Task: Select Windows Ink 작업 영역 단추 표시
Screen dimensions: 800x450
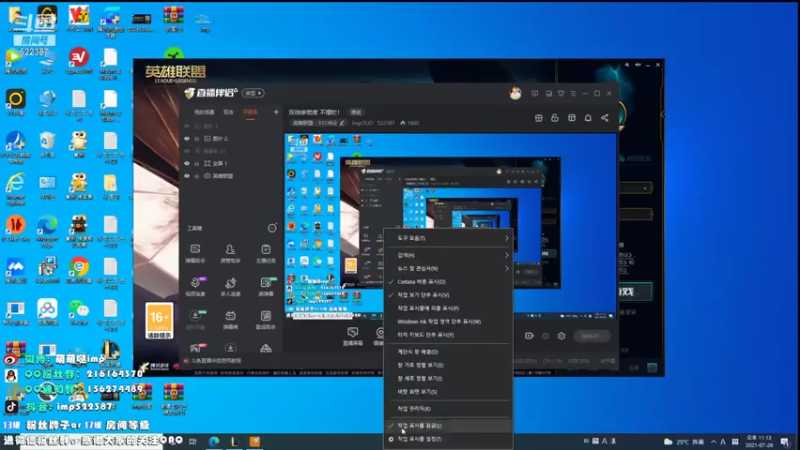Action: coord(448,321)
